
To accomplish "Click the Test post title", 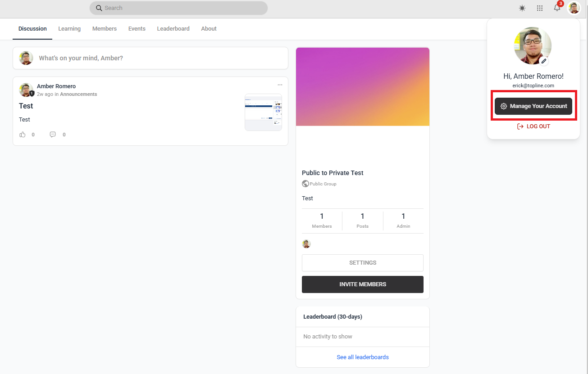I will (26, 106).
